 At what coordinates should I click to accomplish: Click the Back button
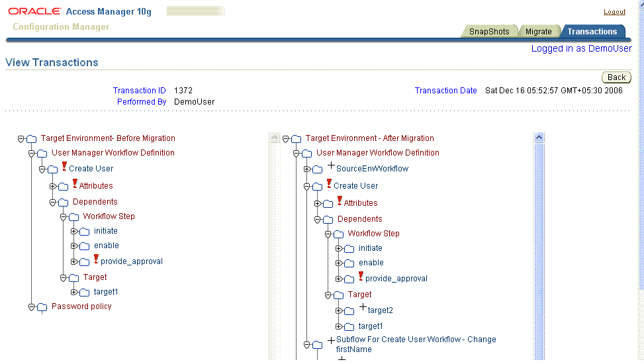pyautogui.click(x=616, y=77)
